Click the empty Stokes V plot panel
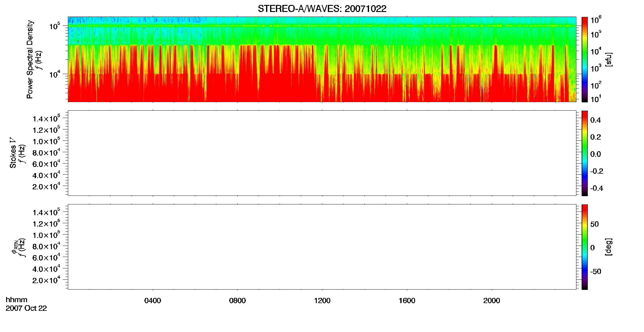 [322, 153]
